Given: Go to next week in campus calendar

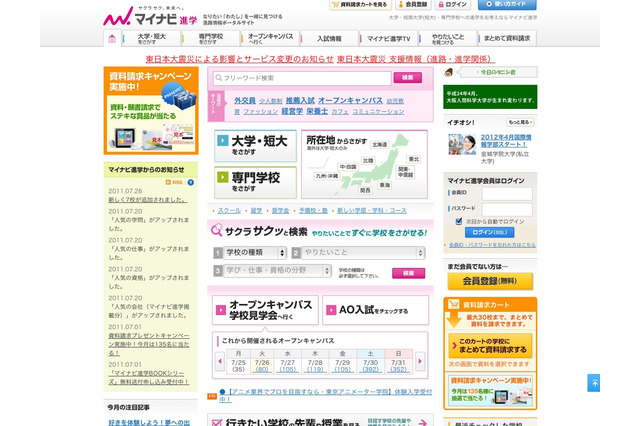Looking at the screenshot, I should click(x=420, y=361).
